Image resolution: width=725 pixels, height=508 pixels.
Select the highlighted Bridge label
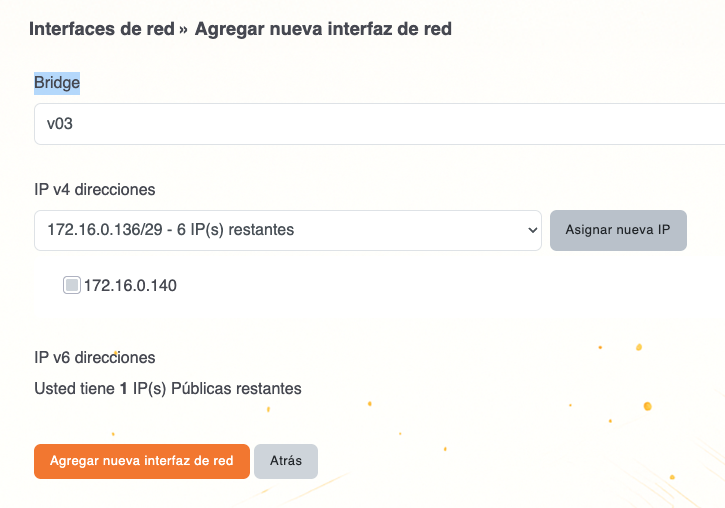click(57, 83)
